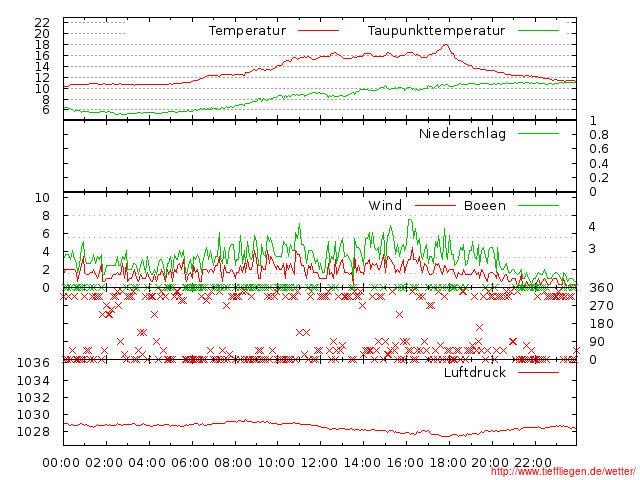Click right-side wind scale value 3
Image resolution: width=640 pixels, height=480 pixels.
click(592, 249)
